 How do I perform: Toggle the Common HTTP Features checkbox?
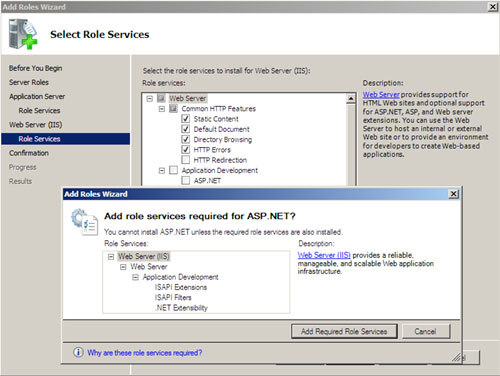tap(173, 109)
